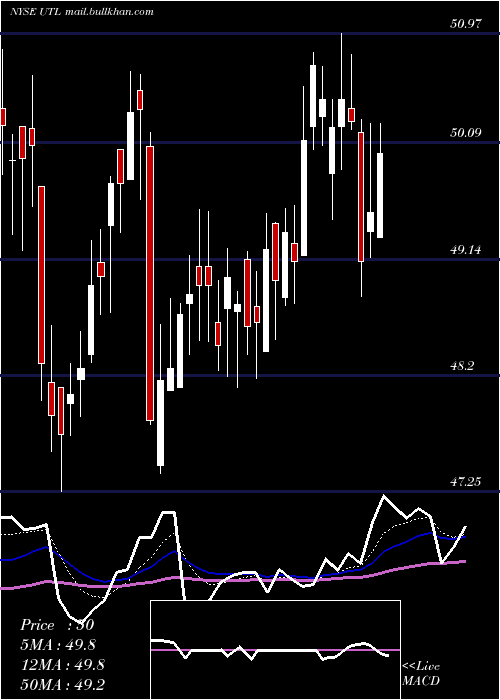Select the 49.14 price level label
Image resolution: width=500 pixels, height=700 pixels.
pyautogui.click(x=466, y=250)
